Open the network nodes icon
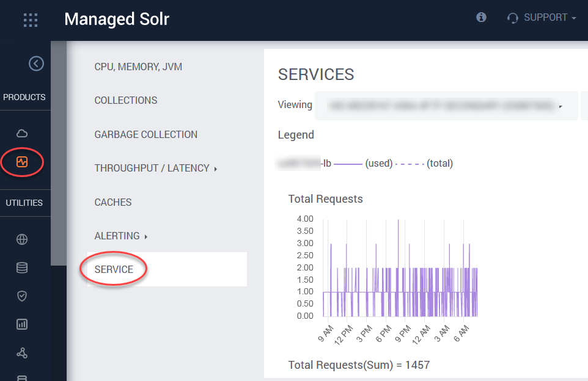588x381 pixels. tap(22, 353)
